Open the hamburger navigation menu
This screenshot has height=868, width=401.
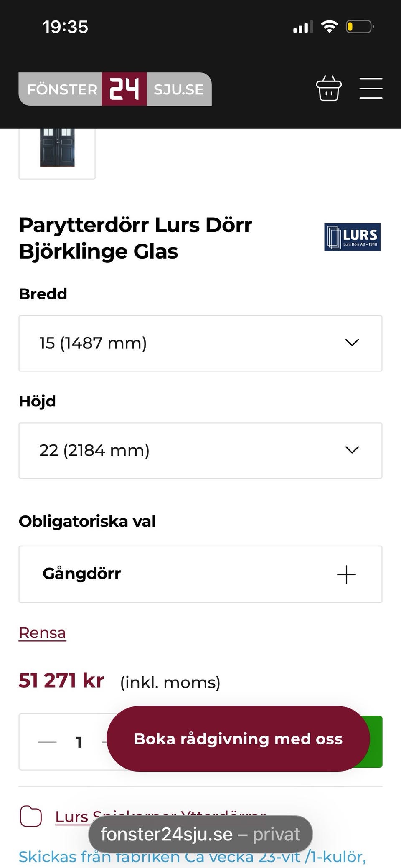[371, 89]
